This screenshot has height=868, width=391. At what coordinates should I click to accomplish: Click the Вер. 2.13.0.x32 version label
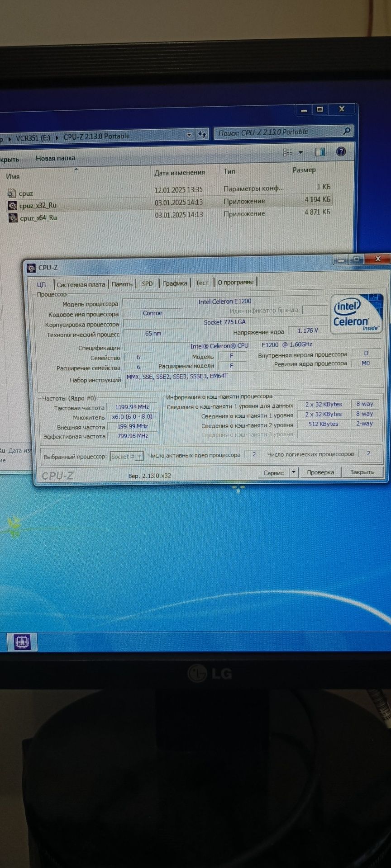(x=150, y=476)
